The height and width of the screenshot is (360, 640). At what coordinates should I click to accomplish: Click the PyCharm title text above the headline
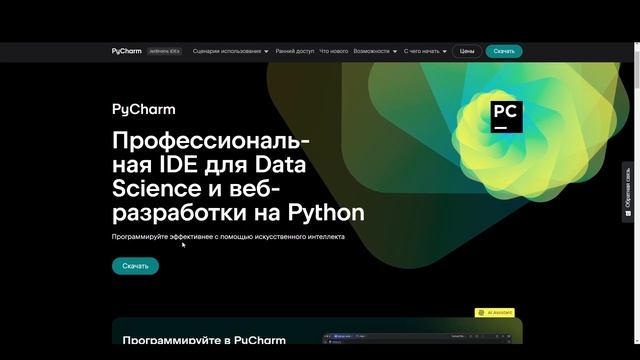(x=144, y=109)
